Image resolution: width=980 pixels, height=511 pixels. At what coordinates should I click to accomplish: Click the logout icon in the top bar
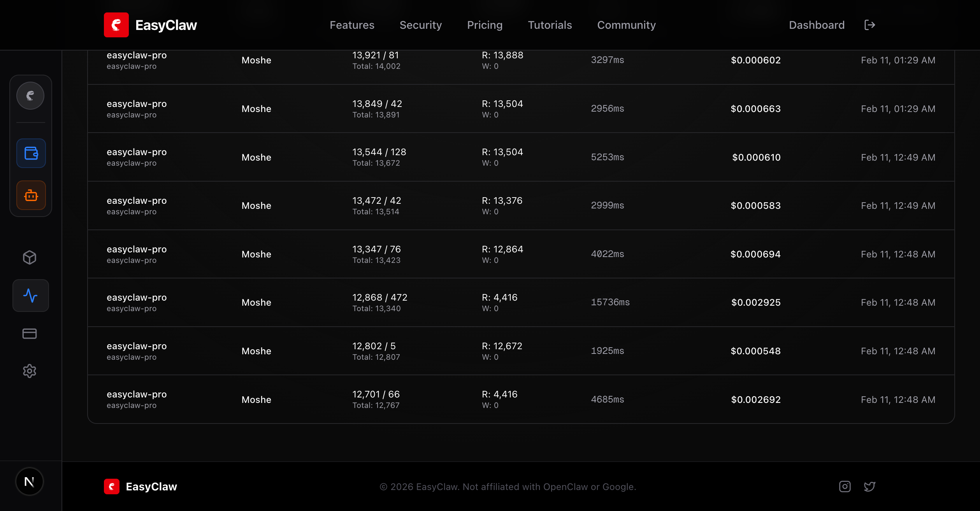(x=869, y=24)
